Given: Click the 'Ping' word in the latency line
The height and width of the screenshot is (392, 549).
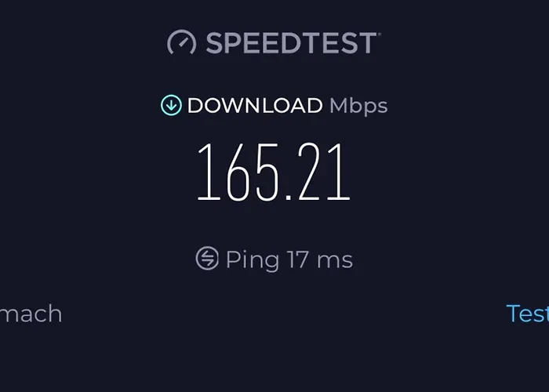Looking at the screenshot, I should coord(253,260).
